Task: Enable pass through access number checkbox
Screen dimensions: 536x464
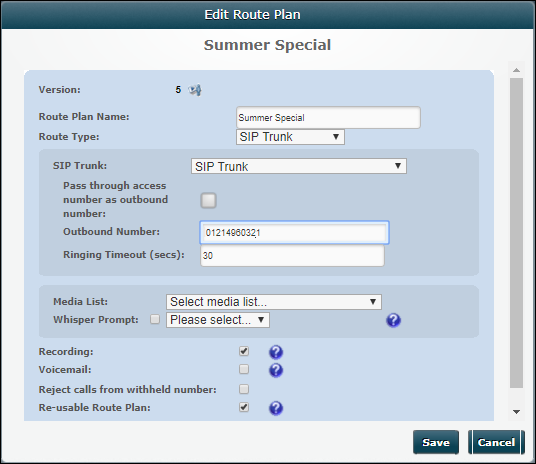Action: [208, 200]
